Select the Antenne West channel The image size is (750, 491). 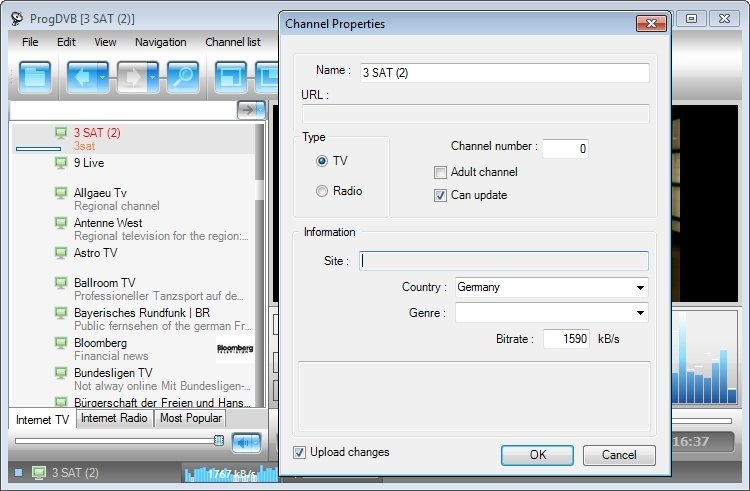pyautogui.click(x=134, y=229)
